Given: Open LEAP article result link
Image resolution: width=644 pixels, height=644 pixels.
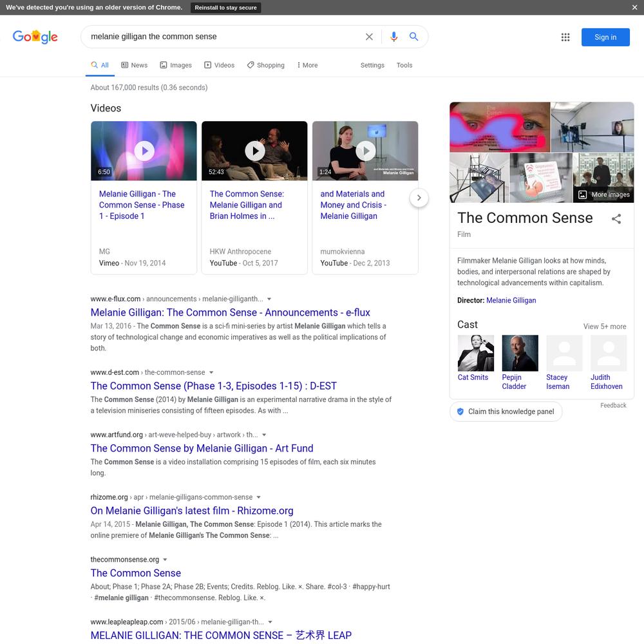Looking at the screenshot, I should click(x=221, y=636).
